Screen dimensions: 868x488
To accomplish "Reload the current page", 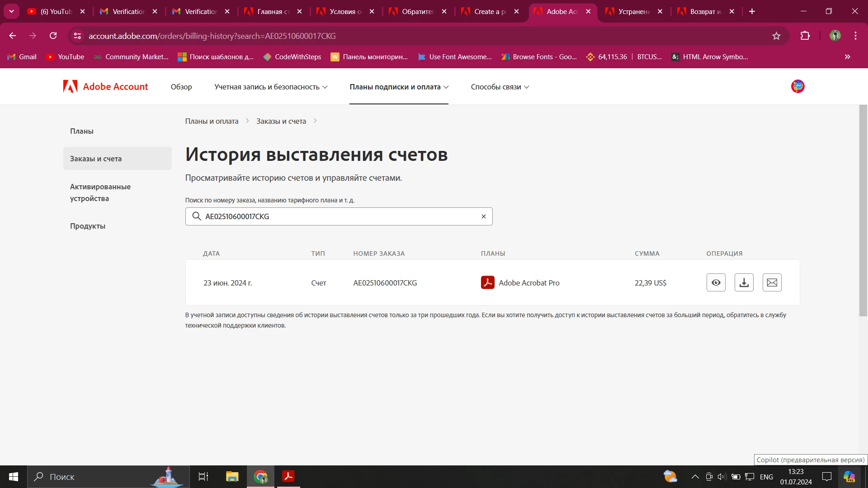I will (x=53, y=36).
